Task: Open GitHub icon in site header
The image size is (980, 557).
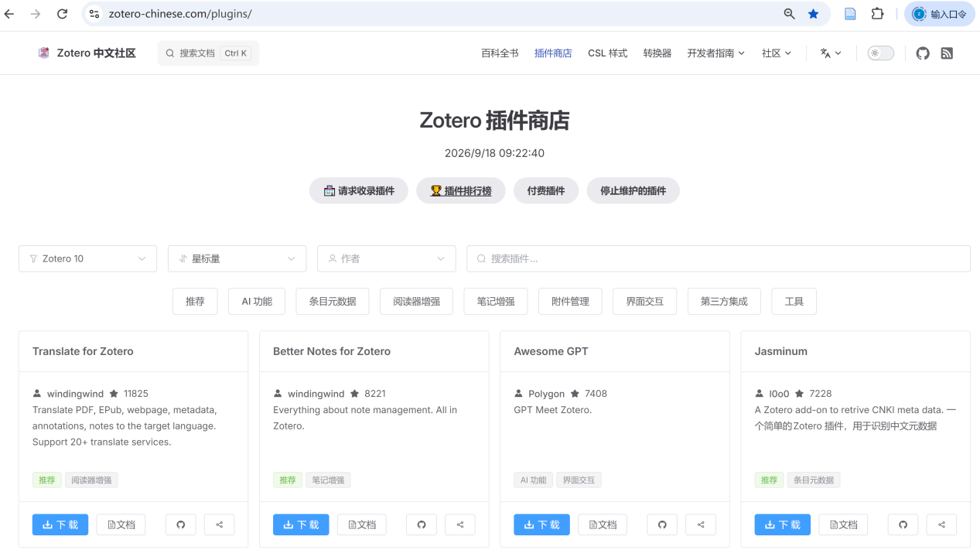Action: [x=922, y=53]
